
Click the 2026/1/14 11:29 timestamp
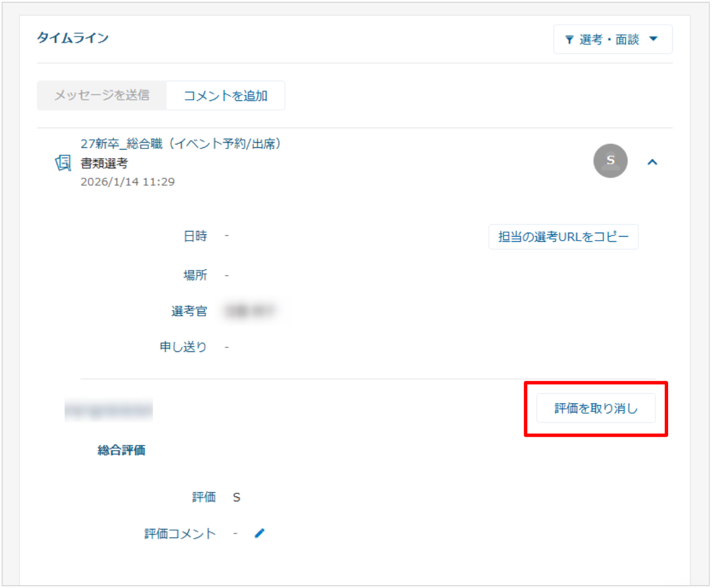coord(127,182)
